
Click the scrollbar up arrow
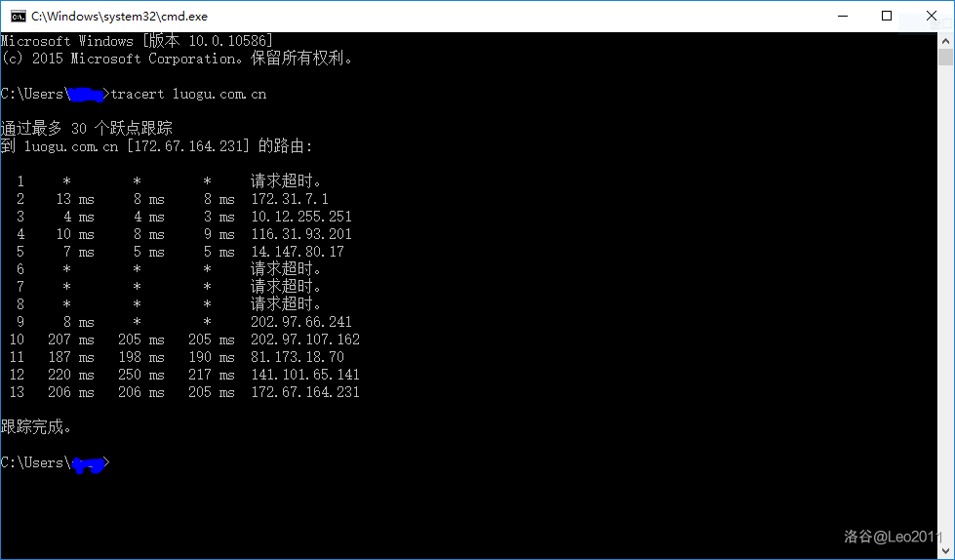[x=945, y=41]
